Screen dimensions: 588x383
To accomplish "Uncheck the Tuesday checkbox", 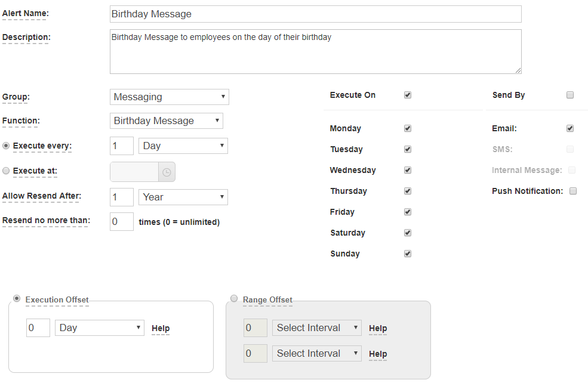I will 408,149.
